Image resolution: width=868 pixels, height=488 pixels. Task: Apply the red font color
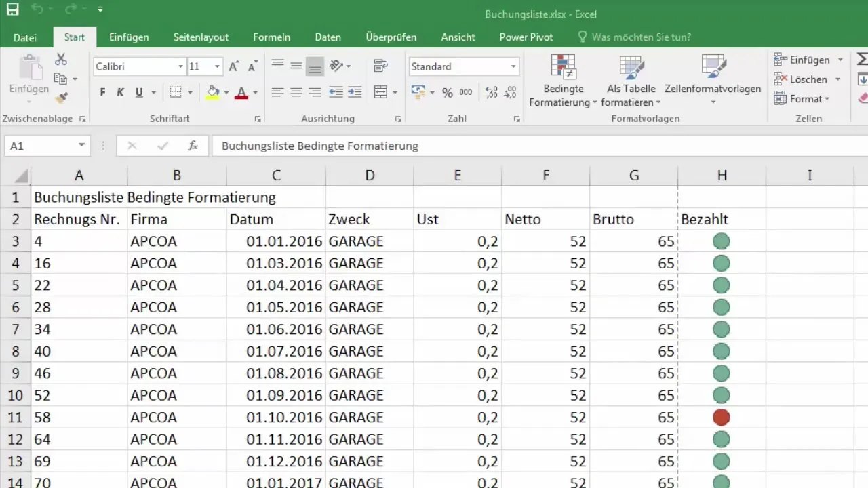coord(241,92)
